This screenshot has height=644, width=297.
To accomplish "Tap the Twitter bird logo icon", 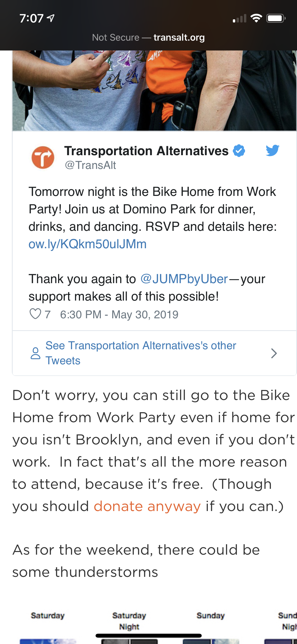I will [272, 150].
